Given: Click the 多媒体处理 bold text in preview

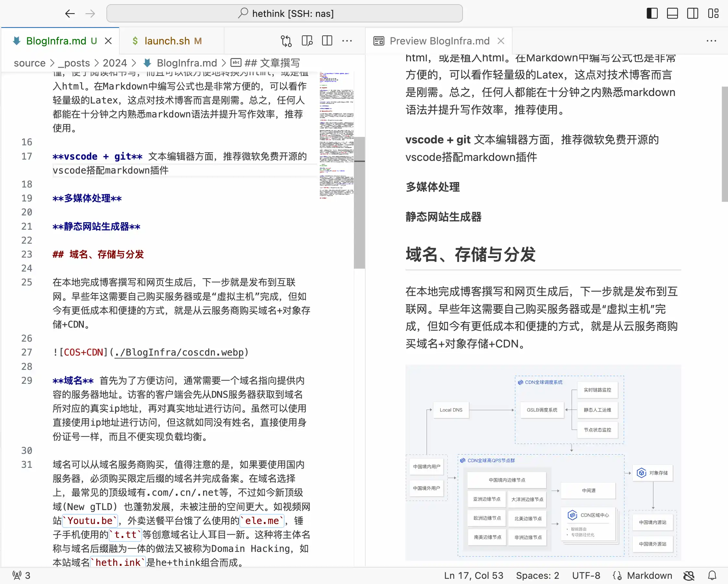Looking at the screenshot, I should (432, 187).
